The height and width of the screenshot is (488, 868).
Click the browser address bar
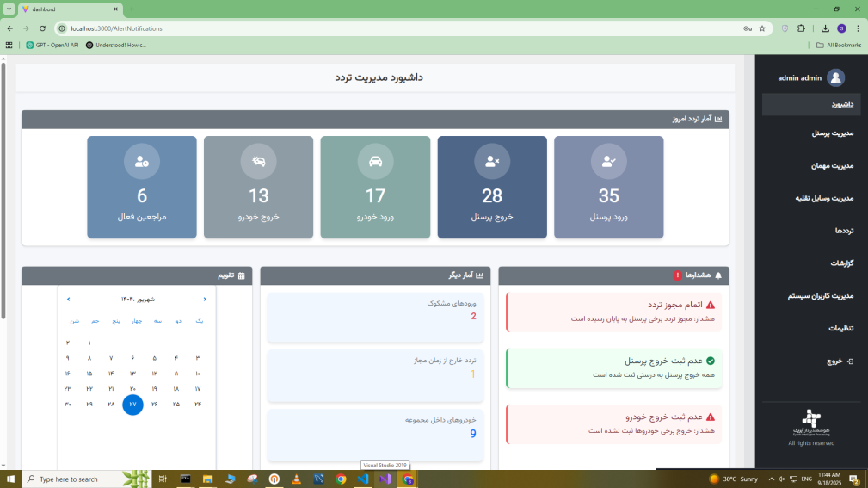387,28
